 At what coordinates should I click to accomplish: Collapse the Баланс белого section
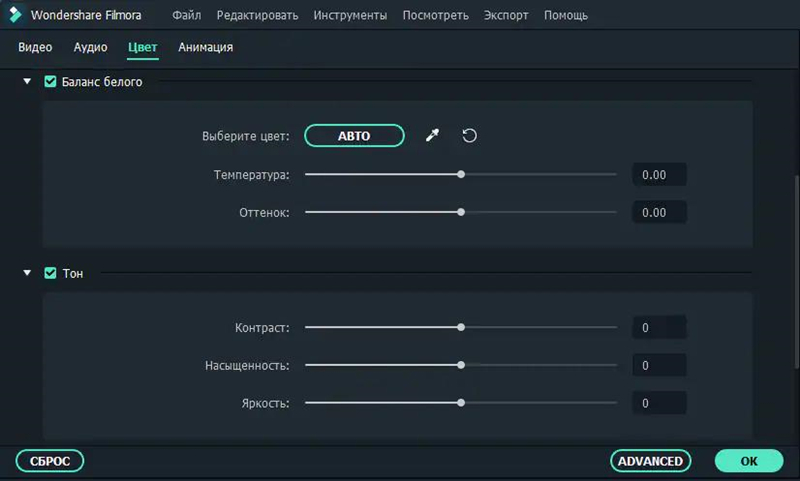click(28, 82)
